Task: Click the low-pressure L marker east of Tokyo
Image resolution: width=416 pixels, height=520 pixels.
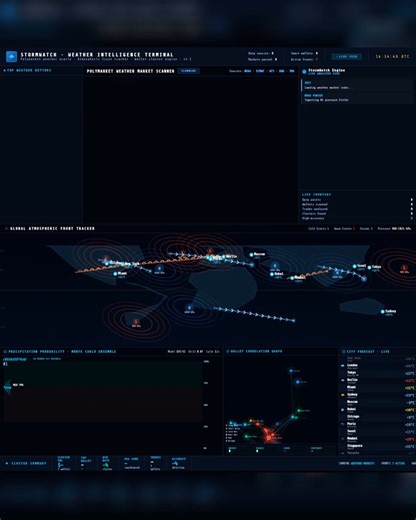Action: pos(404,268)
